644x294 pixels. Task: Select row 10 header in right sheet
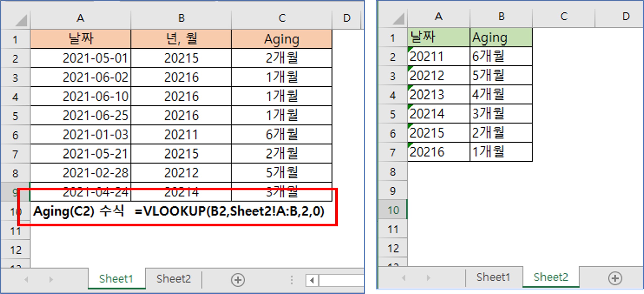point(393,210)
